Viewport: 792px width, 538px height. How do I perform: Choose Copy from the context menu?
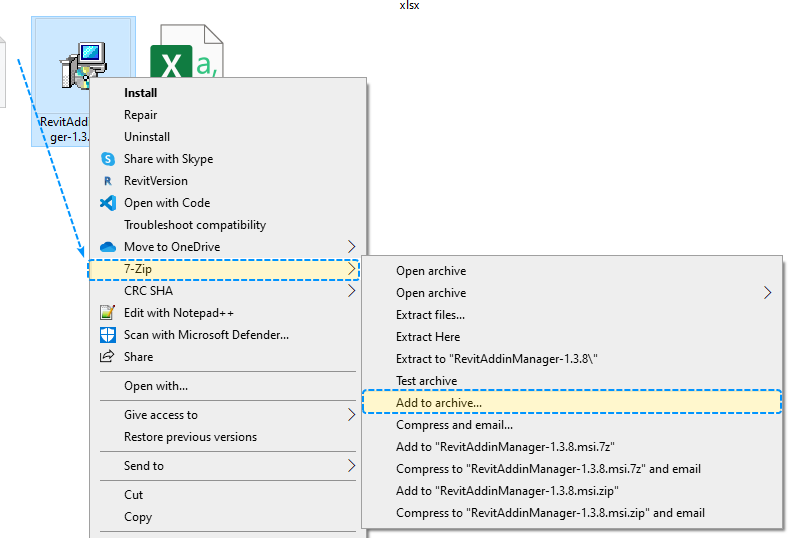(228, 517)
